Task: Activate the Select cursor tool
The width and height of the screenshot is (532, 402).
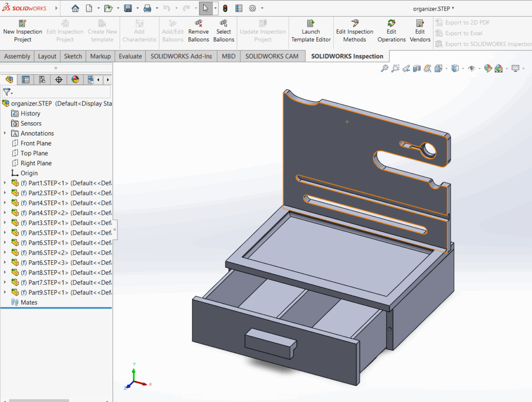Action: (206, 8)
